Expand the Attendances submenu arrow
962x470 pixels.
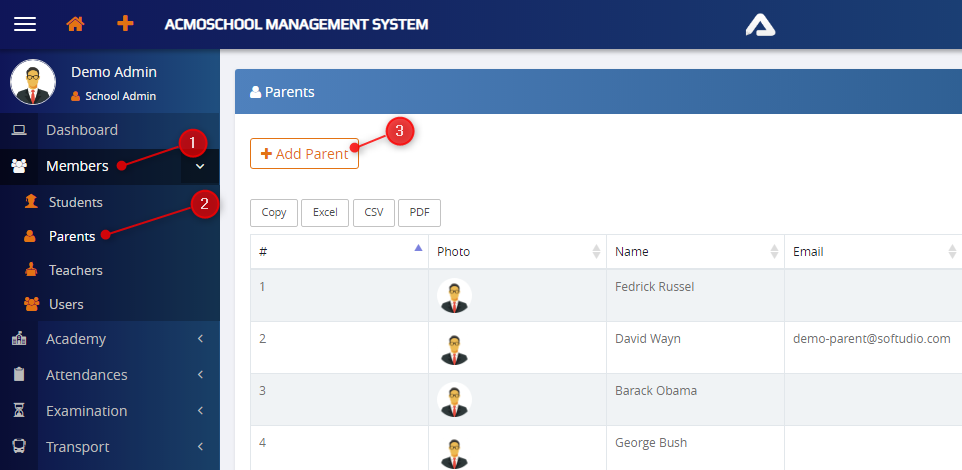point(200,375)
